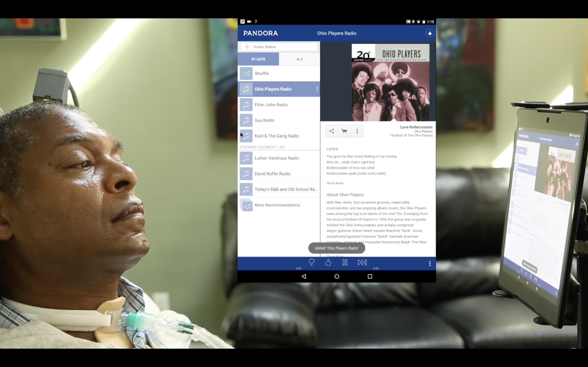Open More Recommendations
Image resolution: width=588 pixels, height=367 pixels.
279,205
